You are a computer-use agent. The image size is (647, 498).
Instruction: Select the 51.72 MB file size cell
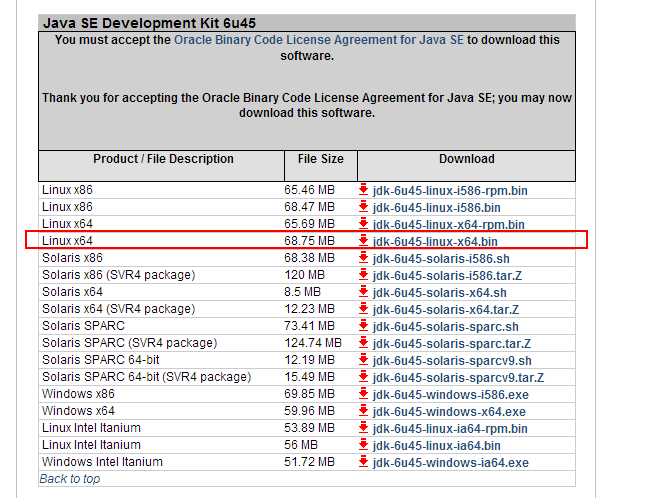309,462
